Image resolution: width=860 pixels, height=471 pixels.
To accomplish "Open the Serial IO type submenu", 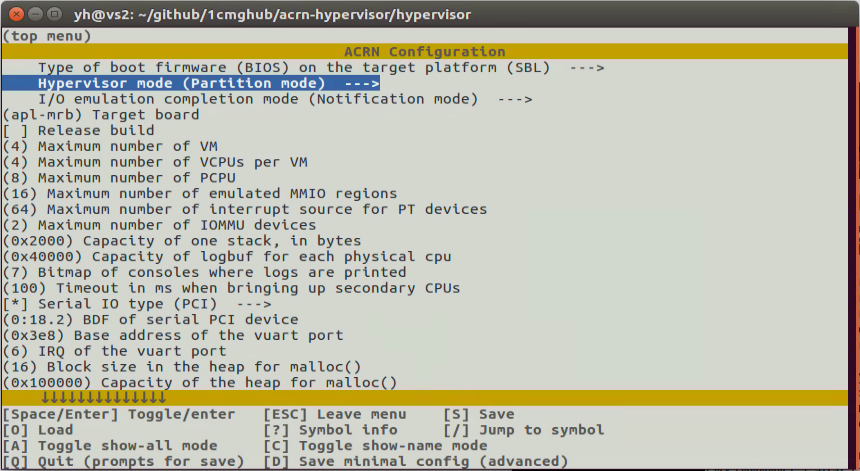I will (x=137, y=304).
